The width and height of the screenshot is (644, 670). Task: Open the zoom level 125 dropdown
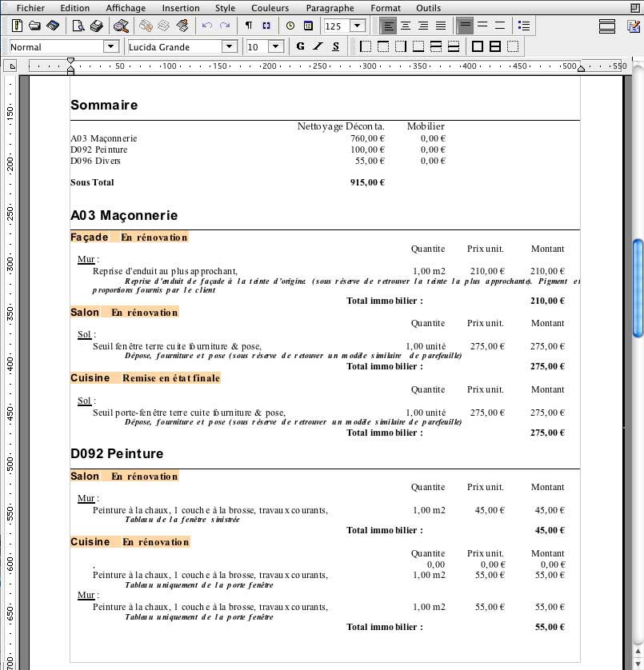[x=357, y=26]
